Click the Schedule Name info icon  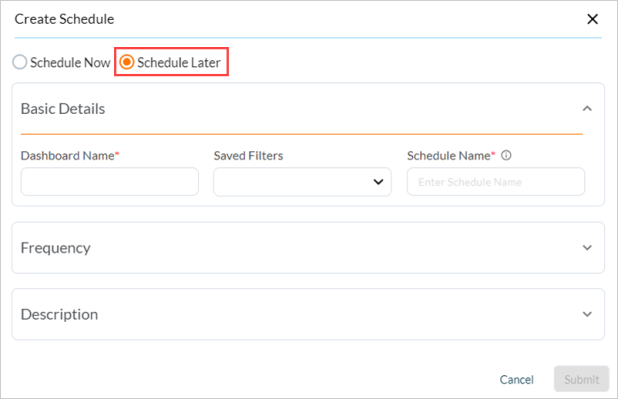coord(506,155)
